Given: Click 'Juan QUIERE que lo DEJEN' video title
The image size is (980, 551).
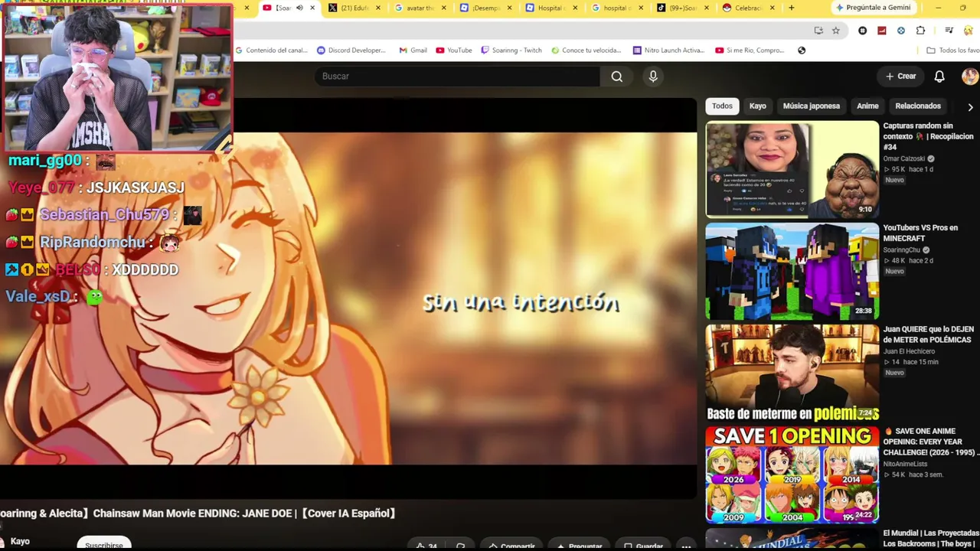Looking at the screenshot, I should tap(929, 334).
